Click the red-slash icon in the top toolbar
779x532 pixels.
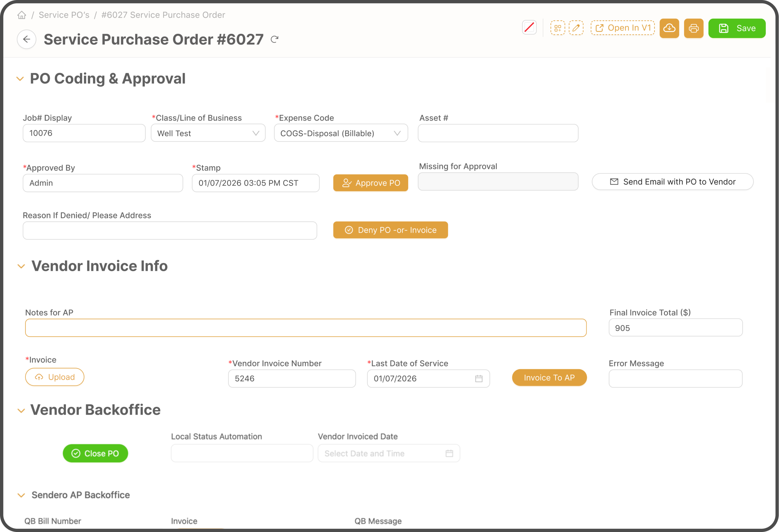pos(529,27)
